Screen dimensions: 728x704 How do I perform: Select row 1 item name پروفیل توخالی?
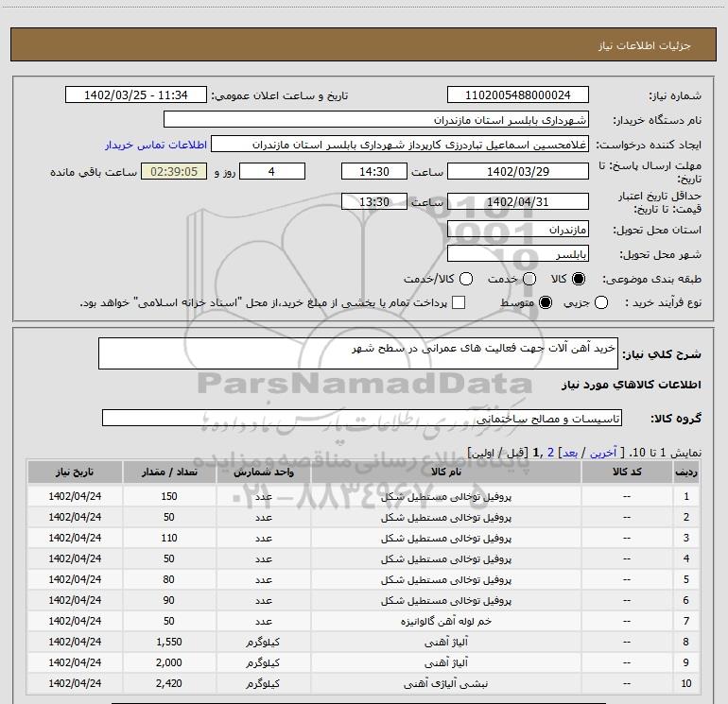point(445,496)
